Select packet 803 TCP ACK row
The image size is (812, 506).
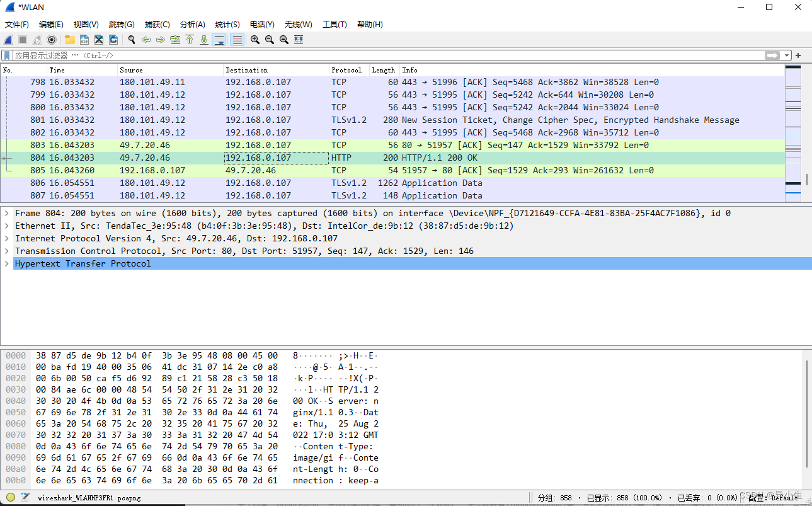[x=392, y=145]
